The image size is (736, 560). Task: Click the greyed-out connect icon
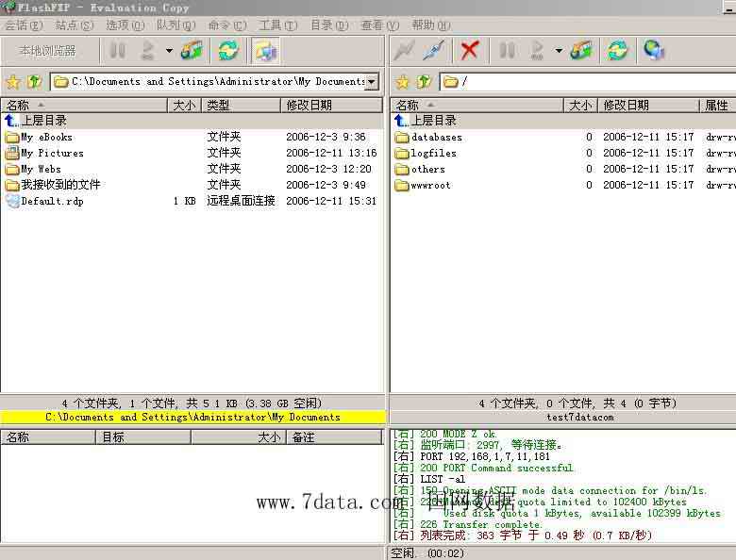tap(404, 51)
